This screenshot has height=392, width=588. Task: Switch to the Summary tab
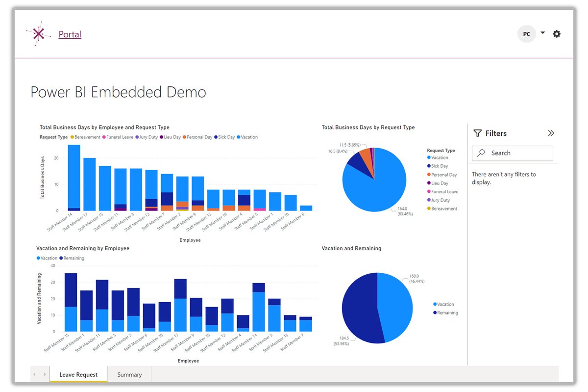129,374
